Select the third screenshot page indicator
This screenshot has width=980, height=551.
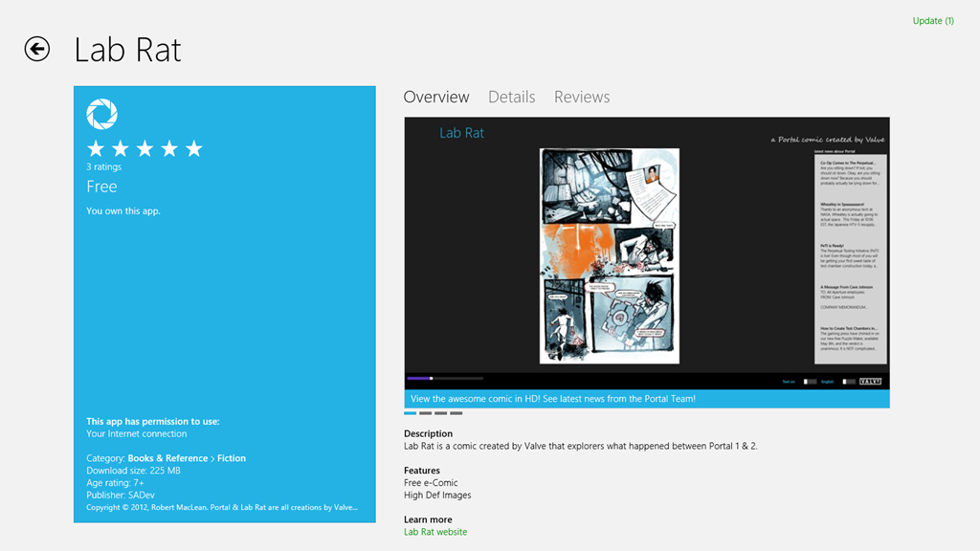[440, 413]
